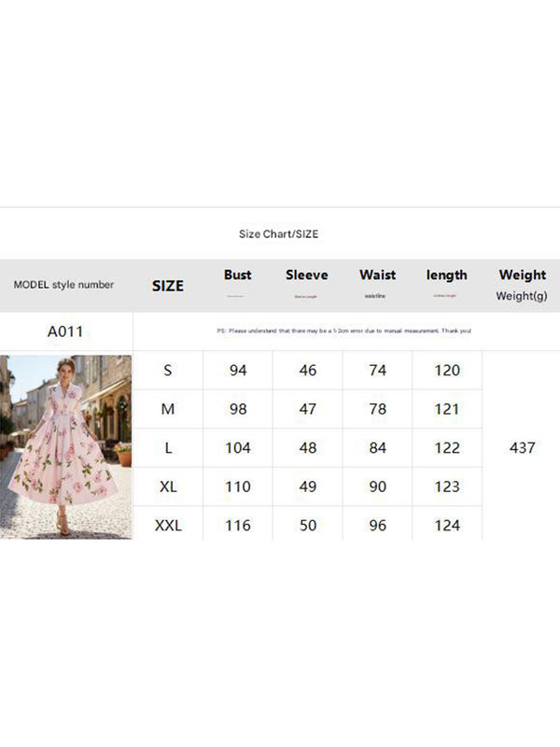The width and height of the screenshot is (560, 747).
Task: Click the PS manual measurement note
Action: [343, 331]
